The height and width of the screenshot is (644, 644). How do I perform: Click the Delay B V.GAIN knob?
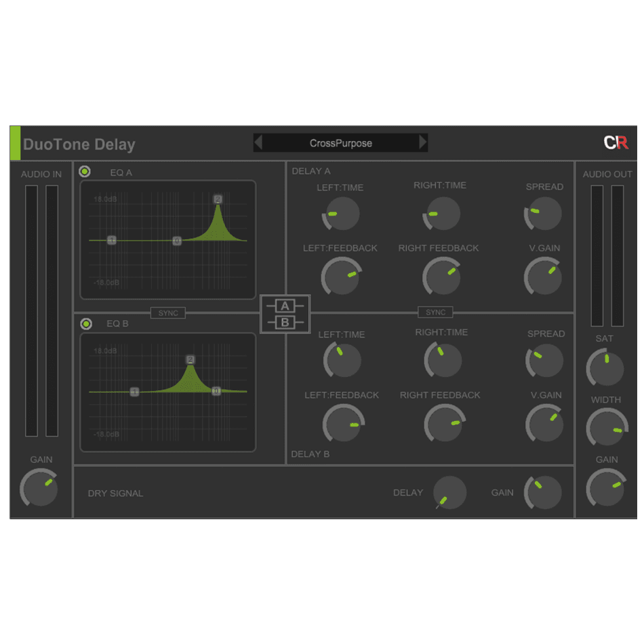tap(545, 424)
